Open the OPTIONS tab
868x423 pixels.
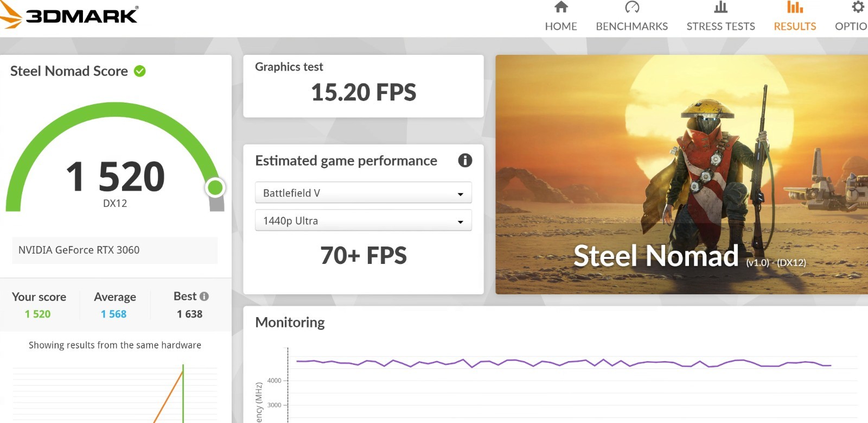851,26
